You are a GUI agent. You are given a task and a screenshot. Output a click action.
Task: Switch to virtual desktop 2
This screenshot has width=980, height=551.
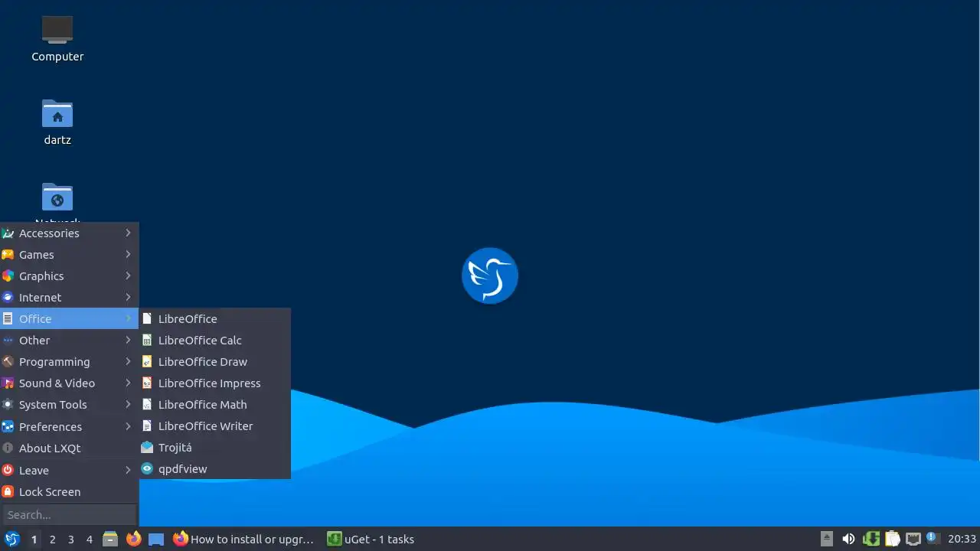tap(52, 540)
